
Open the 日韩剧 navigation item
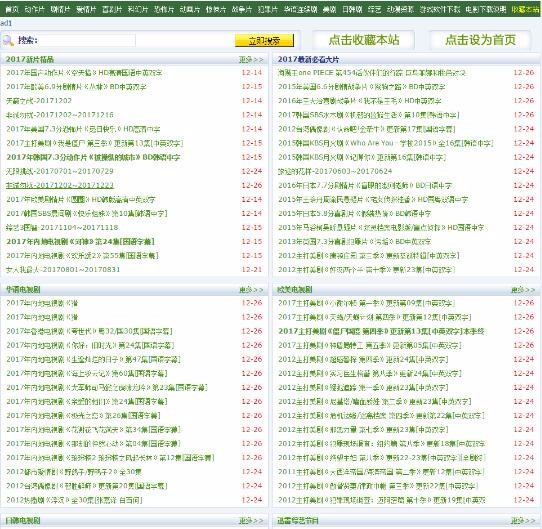tap(352, 9)
